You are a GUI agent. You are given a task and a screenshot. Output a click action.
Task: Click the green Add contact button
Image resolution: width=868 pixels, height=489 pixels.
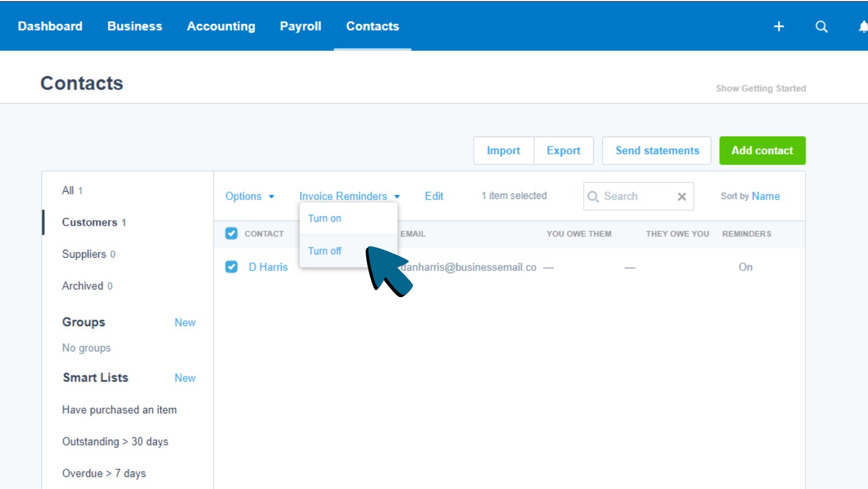762,151
